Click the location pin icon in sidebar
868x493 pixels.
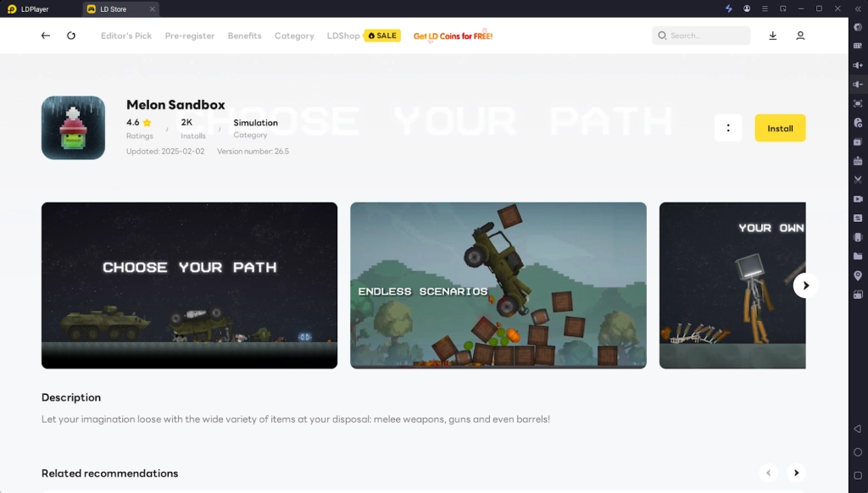coord(858,275)
